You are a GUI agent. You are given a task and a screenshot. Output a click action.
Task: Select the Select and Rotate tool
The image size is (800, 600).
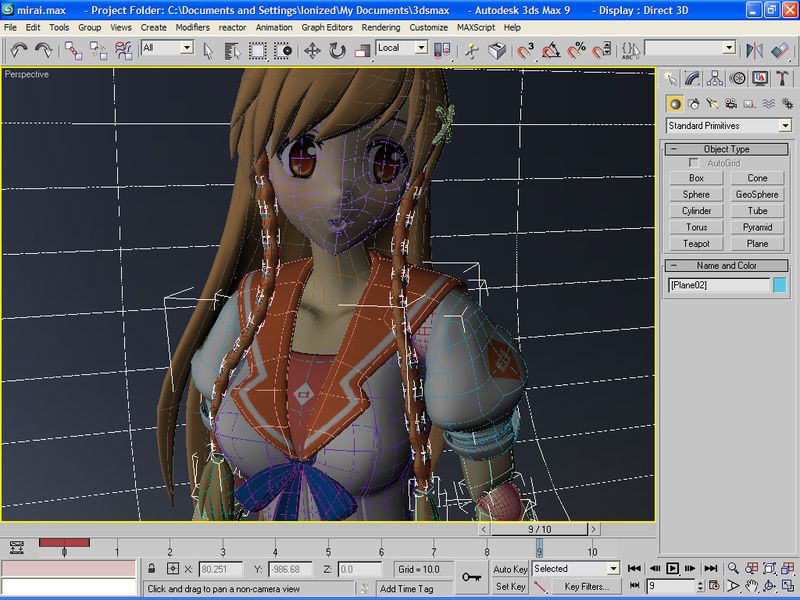pos(337,49)
